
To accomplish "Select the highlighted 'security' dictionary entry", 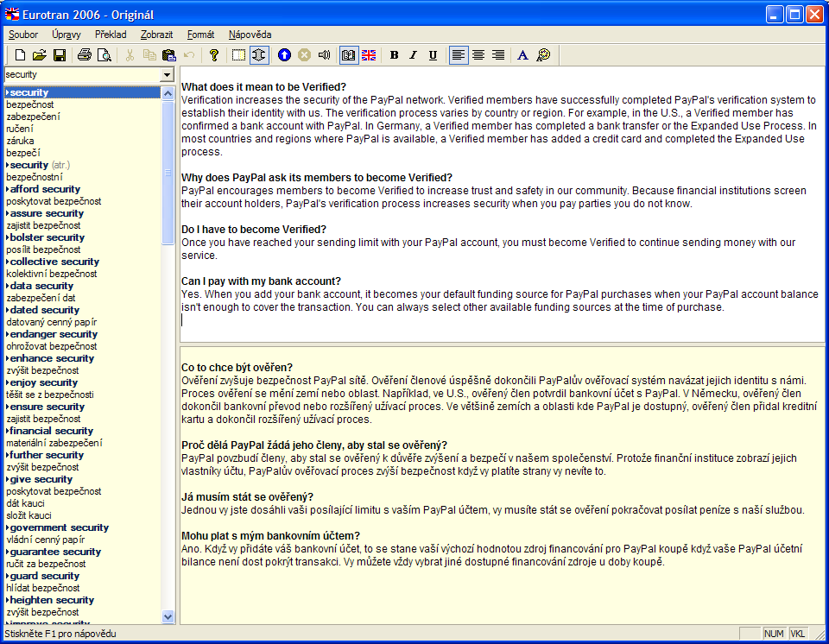I will [x=83, y=92].
